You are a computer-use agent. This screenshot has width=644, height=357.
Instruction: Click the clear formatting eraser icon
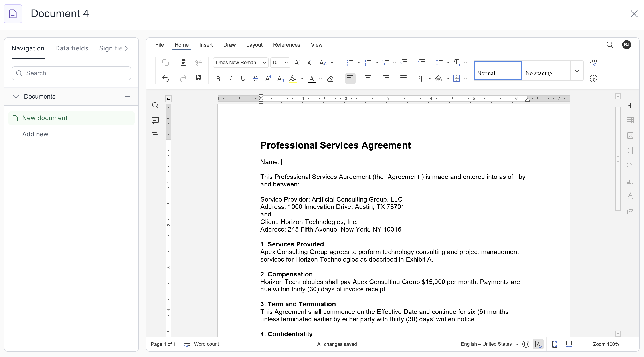tap(330, 79)
